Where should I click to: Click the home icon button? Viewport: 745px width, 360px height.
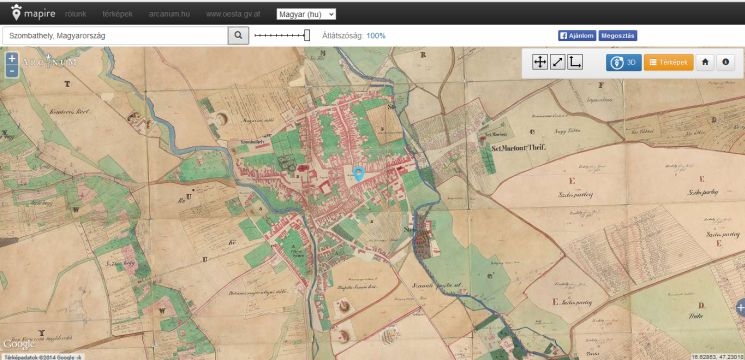point(705,62)
